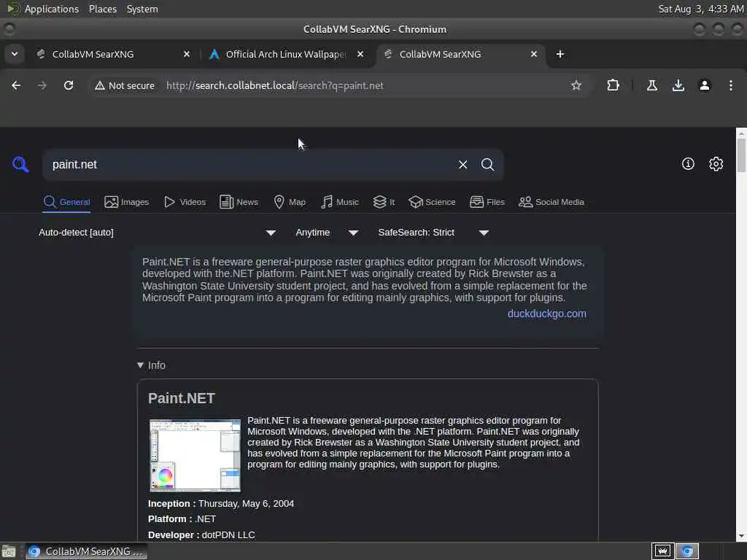Open the tab search dropdown arrow
Image resolution: width=747 pixels, height=560 pixels.
(15, 54)
